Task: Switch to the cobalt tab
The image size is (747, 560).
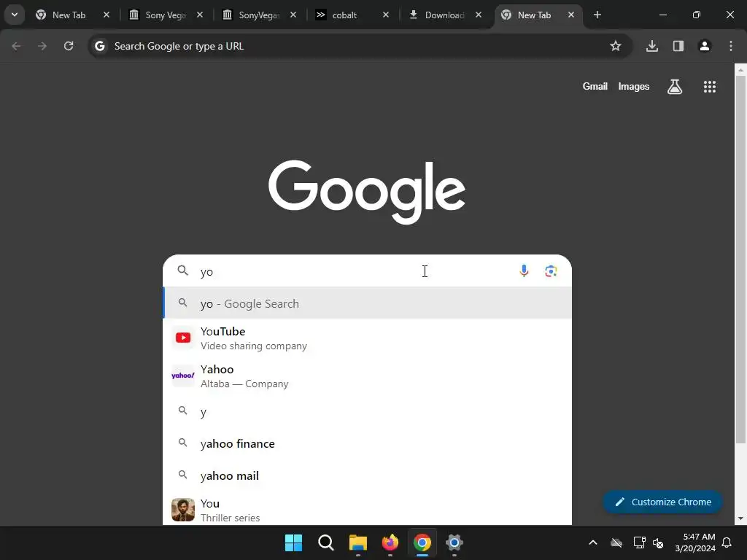Action: click(352, 15)
